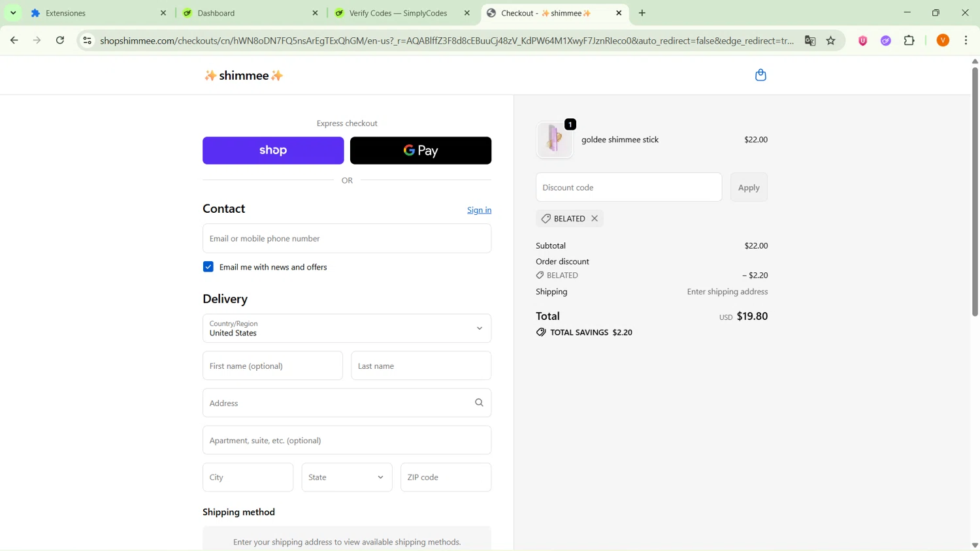Reload the checkout page
This screenshot has width=980, height=551.
(x=60, y=40)
